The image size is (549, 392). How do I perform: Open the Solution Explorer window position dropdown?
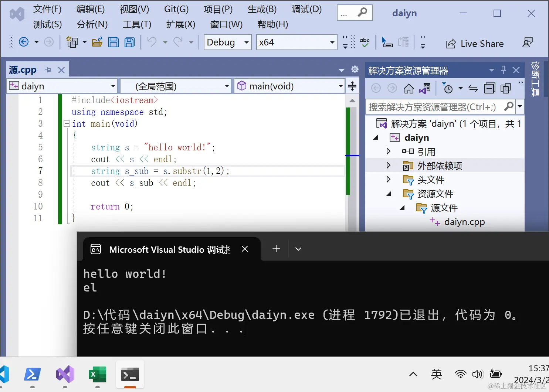coord(491,70)
